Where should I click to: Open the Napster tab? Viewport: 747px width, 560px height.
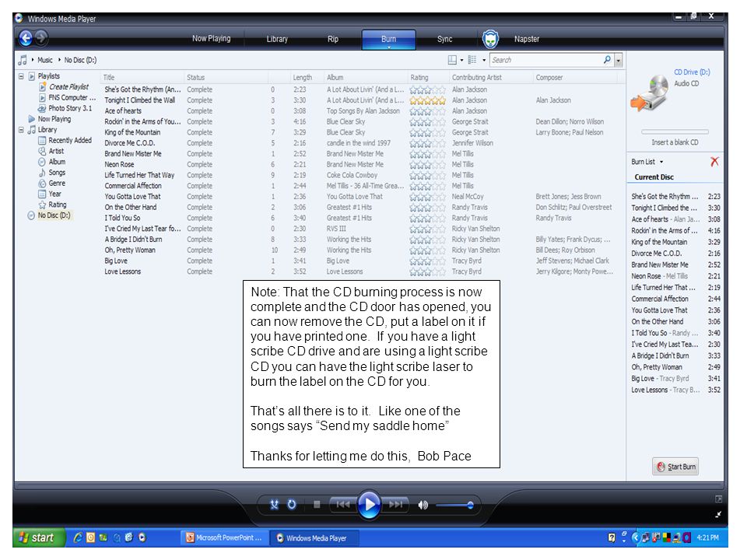(527, 39)
